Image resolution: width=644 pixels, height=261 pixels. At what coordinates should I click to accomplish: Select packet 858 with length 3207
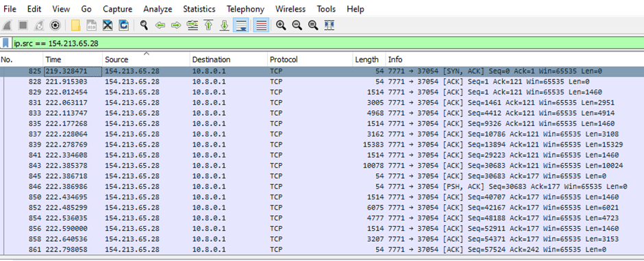point(322,239)
